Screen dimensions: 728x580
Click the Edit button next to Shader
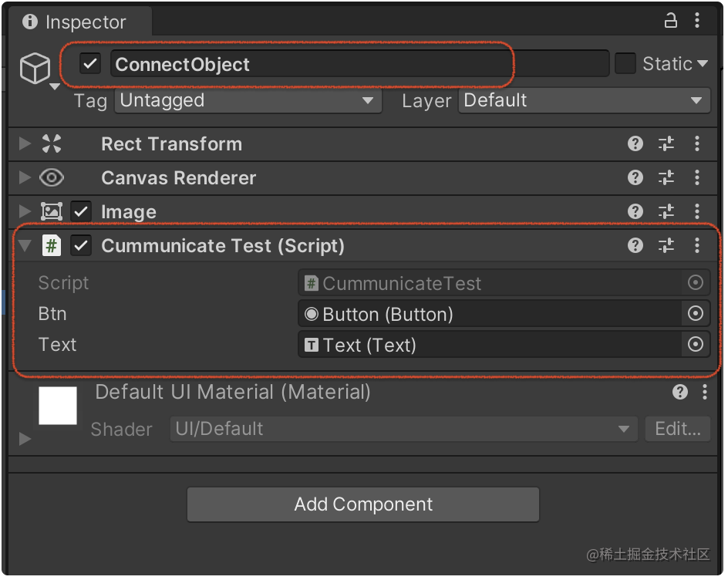point(677,430)
